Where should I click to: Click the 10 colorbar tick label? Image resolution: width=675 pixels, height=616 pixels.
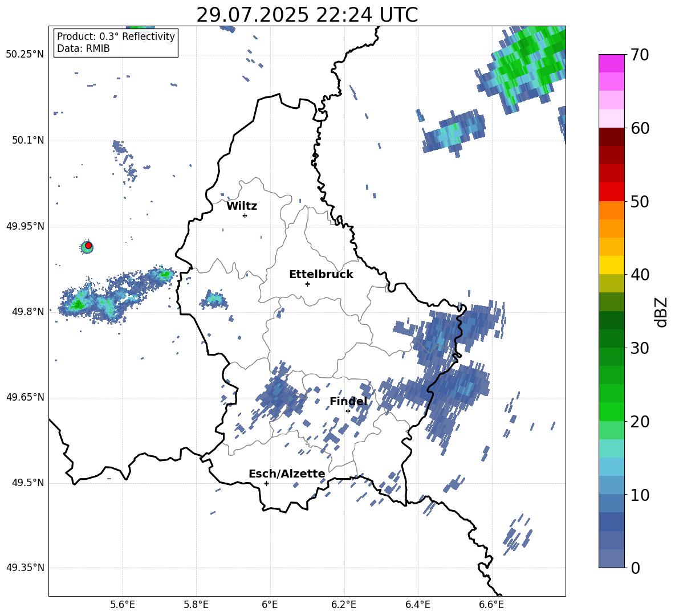[x=640, y=495]
